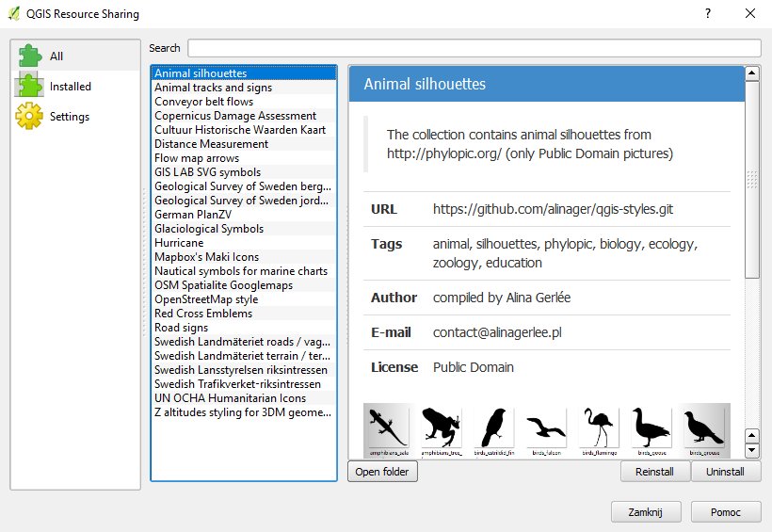This screenshot has width=772, height=532.
Task: Click the Reinstall button
Action: pos(654,472)
